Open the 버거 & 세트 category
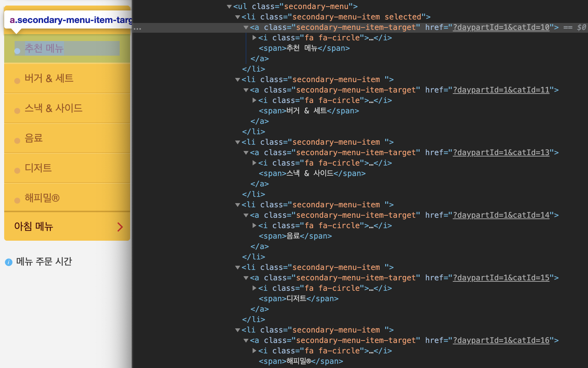Screen dimensions: 588x368 [x=67, y=78]
